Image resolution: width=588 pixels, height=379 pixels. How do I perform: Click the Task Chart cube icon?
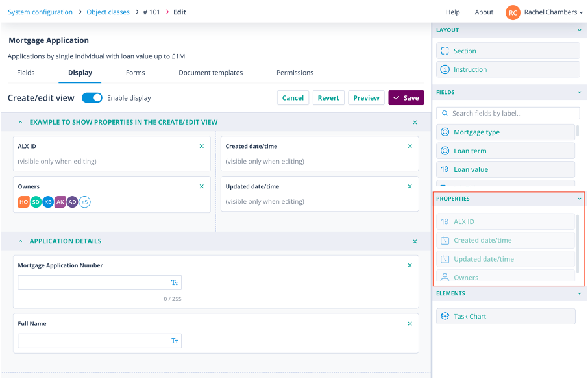(445, 317)
